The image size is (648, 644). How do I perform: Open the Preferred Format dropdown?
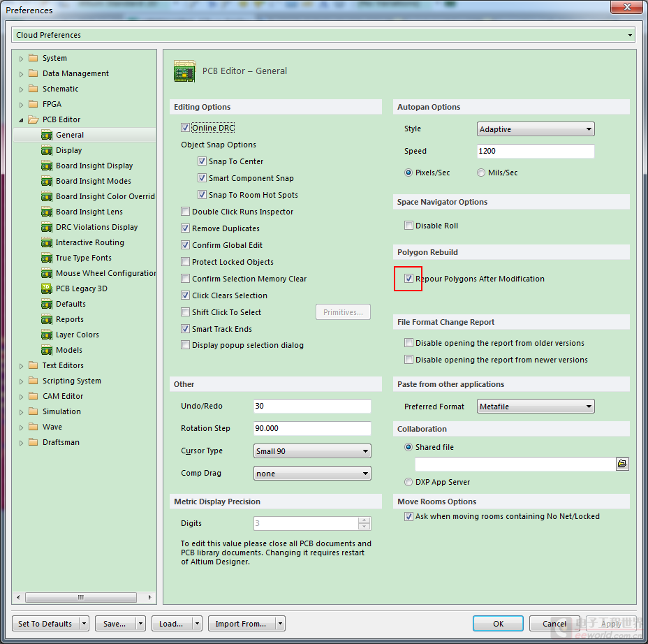(536, 407)
